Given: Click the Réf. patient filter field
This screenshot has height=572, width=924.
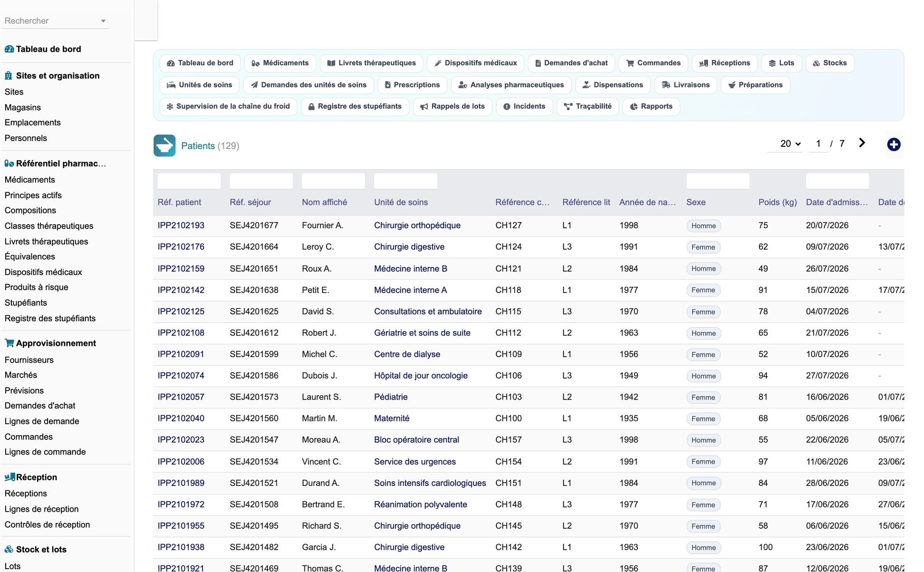Looking at the screenshot, I should click(x=189, y=181).
